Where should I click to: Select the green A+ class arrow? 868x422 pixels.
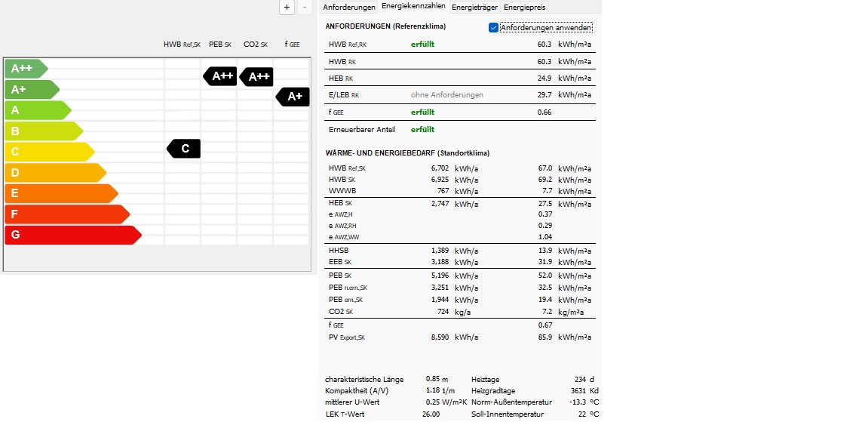pyautogui.click(x=29, y=89)
